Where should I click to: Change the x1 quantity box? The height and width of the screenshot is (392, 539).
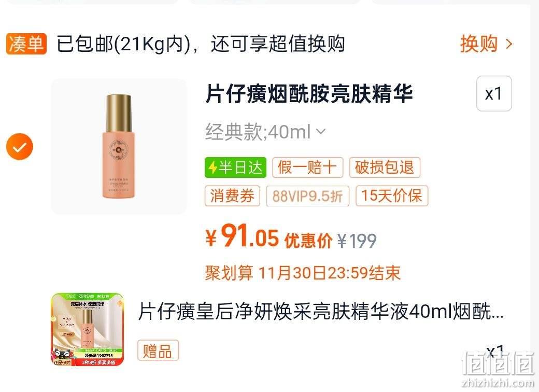(x=494, y=93)
